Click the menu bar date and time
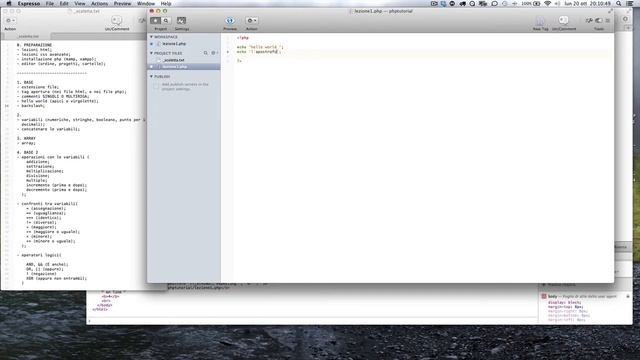The image size is (640, 360). [x=587, y=3]
